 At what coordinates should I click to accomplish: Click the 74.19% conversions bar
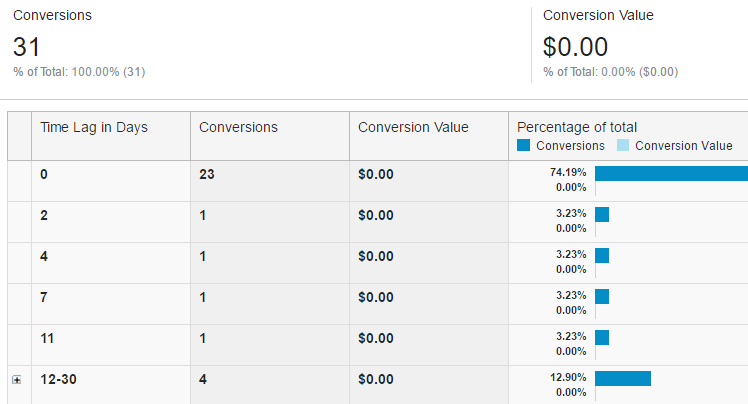point(670,173)
